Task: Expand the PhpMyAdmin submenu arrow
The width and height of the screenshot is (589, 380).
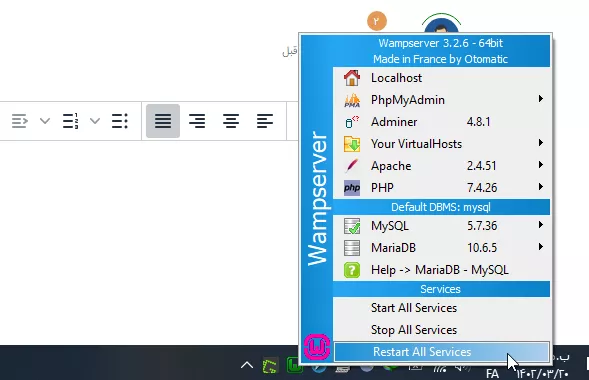Action: coord(541,99)
